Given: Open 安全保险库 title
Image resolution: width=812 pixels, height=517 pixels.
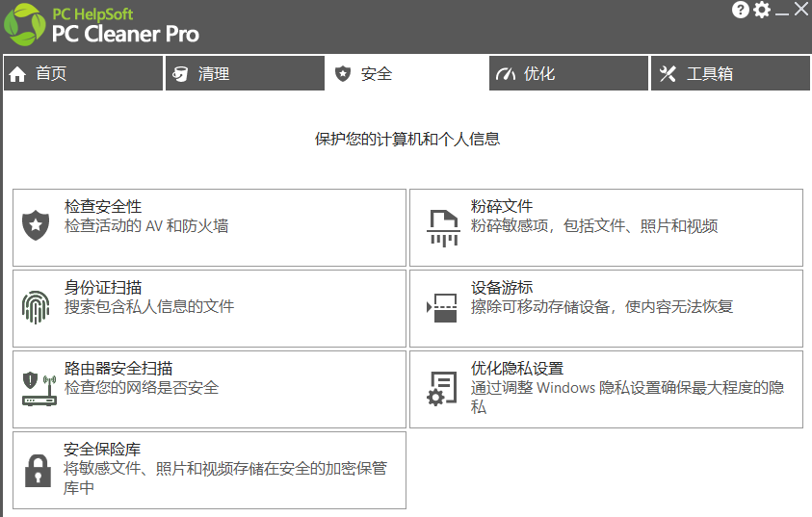Looking at the screenshot, I should (102, 450).
